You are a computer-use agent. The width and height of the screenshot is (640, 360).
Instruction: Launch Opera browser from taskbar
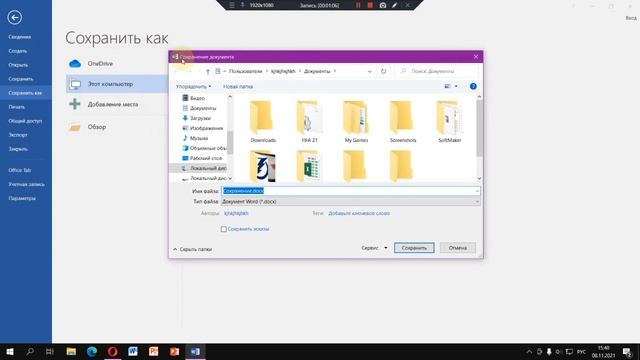coord(112,351)
